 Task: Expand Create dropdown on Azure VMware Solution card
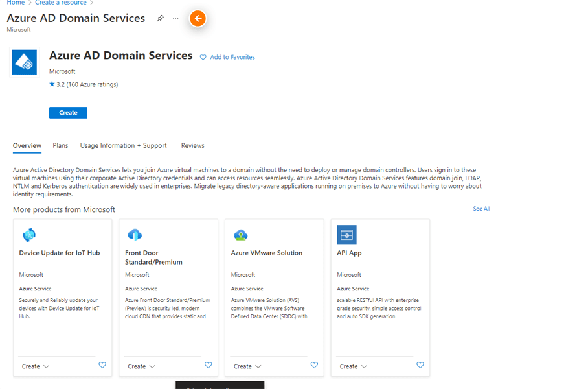click(247, 366)
